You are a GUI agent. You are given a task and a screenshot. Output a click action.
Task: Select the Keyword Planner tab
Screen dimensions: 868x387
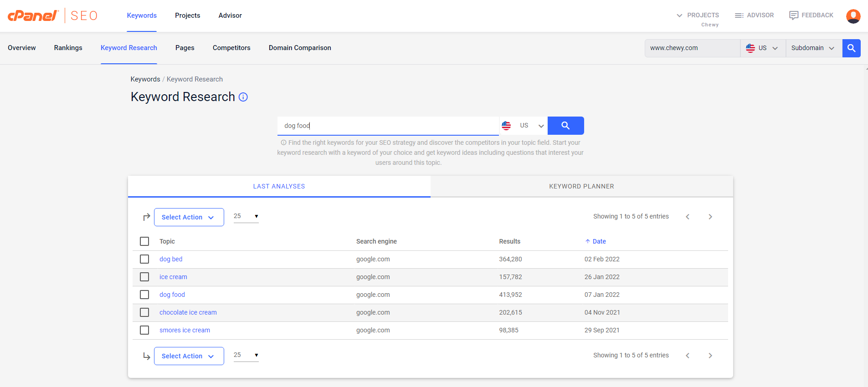[x=582, y=186]
